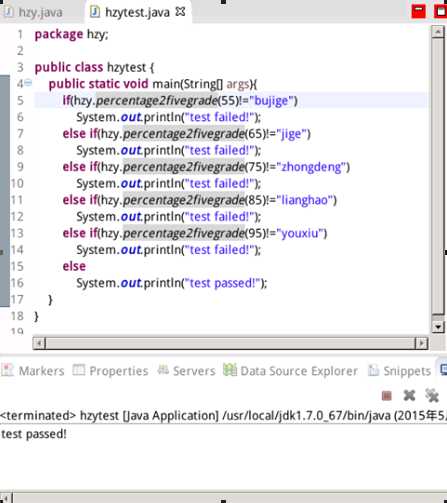Click the Console tab icon at right edge
This screenshot has height=503, width=447.
pos(443,369)
